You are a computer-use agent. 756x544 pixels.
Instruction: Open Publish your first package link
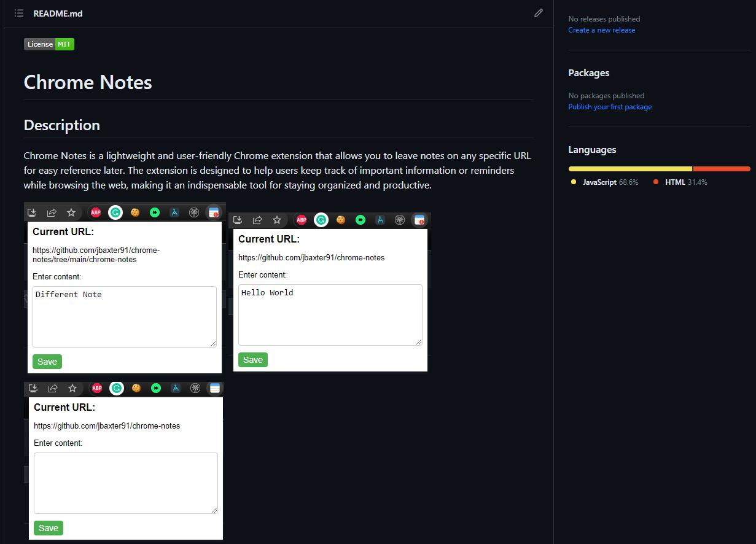point(610,107)
